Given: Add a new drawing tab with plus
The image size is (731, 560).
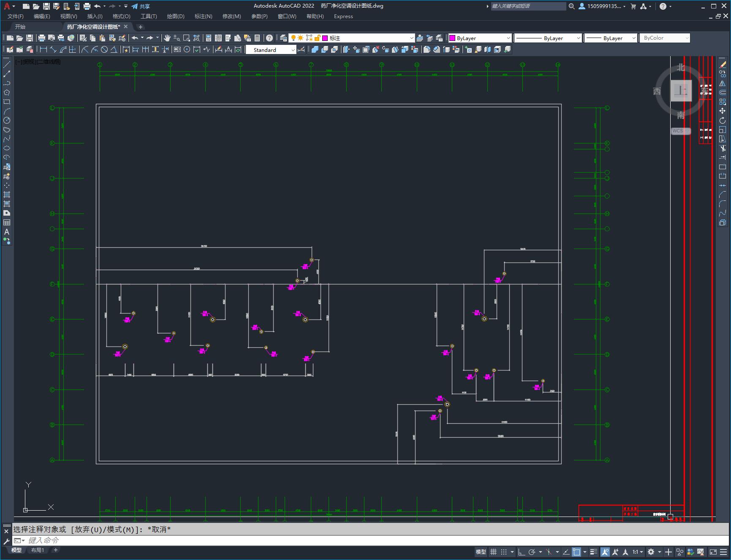Looking at the screenshot, I should [141, 27].
